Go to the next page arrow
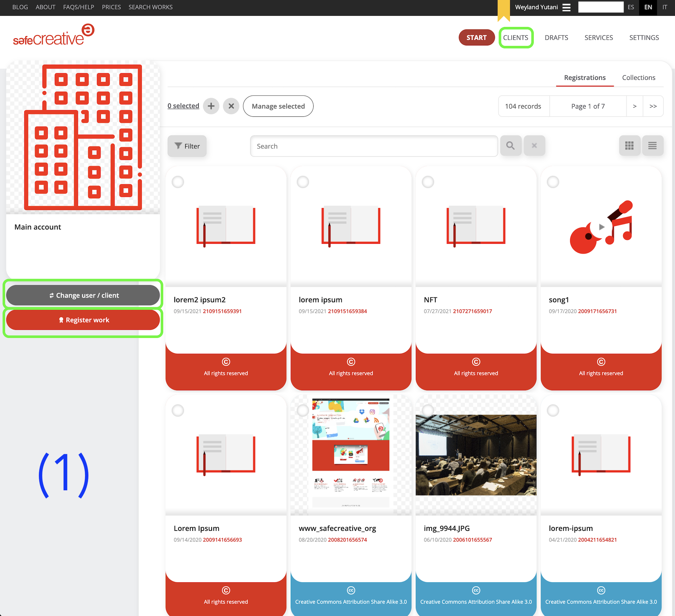 click(x=635, y=106)
